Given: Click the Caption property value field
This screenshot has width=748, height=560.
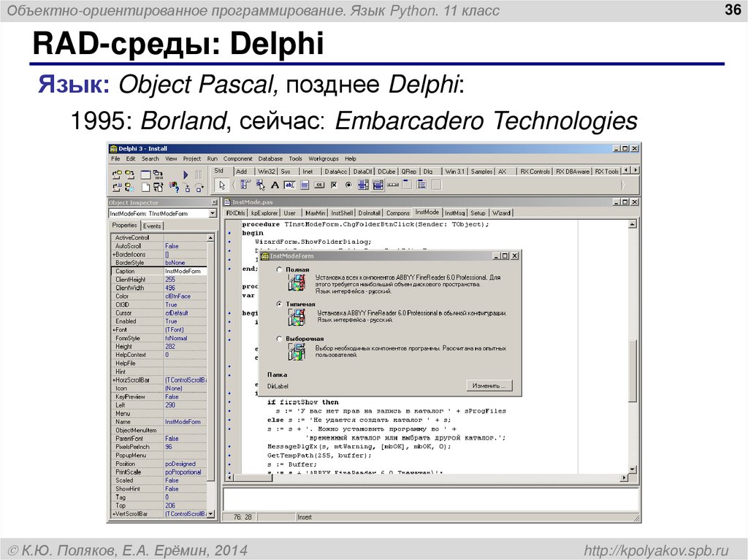Looking at the screenshot, I should click(x=186, y=271).
